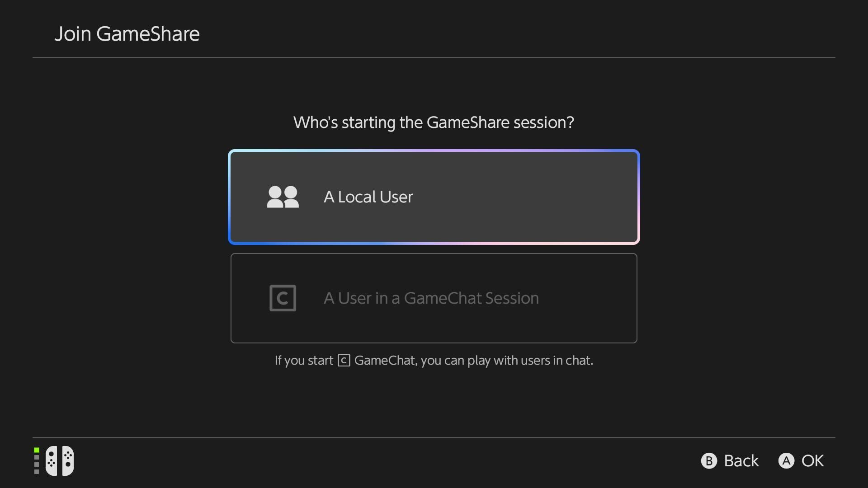This screenshot has height=488, width=868.
Task: Click the left Joy-Con half of controller icon
Action: pos(52,461)
